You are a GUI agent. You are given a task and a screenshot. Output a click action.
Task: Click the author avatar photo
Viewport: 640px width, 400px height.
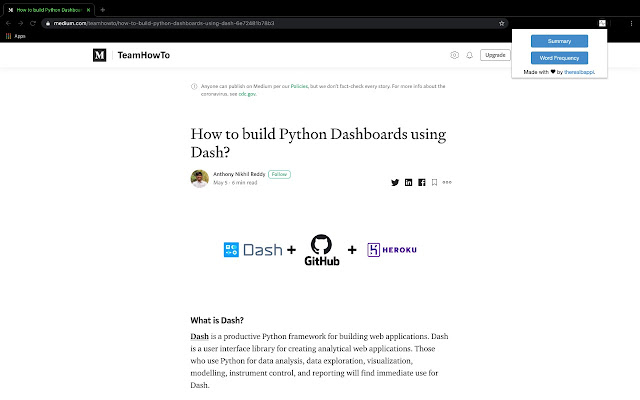[200, 178]
